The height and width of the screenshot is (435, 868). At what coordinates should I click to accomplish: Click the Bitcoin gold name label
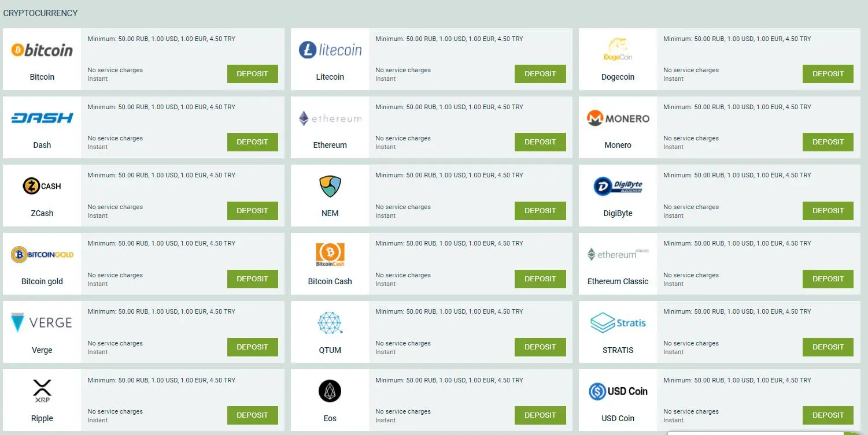tap(42, 281)
